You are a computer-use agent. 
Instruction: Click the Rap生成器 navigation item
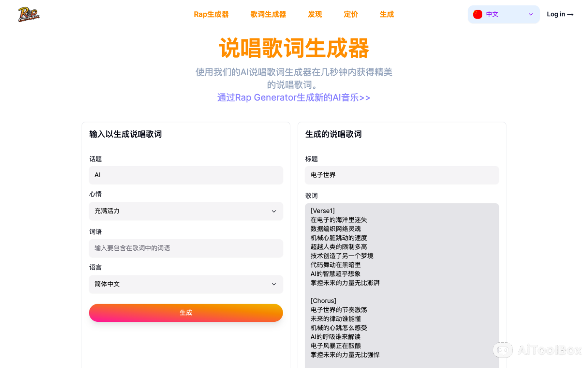click(211, 14)
